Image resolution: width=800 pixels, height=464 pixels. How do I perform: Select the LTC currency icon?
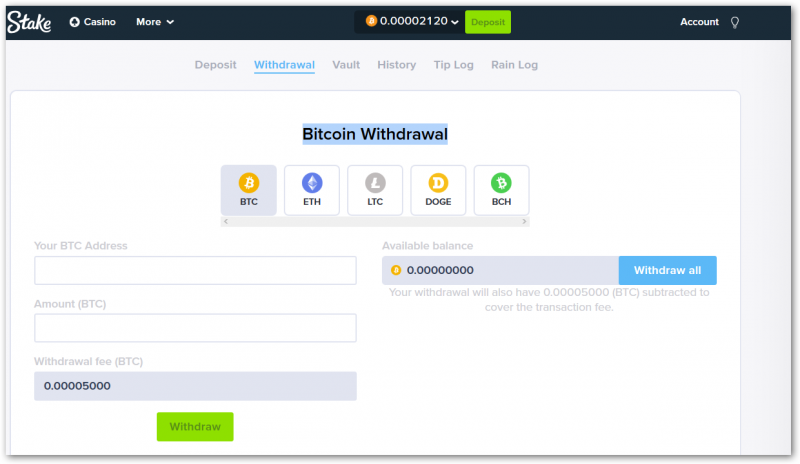coord(375,190)
